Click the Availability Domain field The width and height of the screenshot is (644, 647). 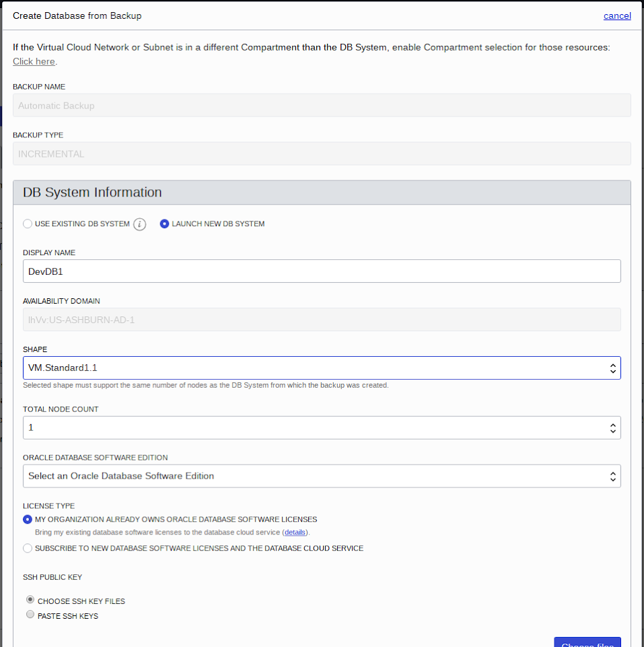(322, 319)
